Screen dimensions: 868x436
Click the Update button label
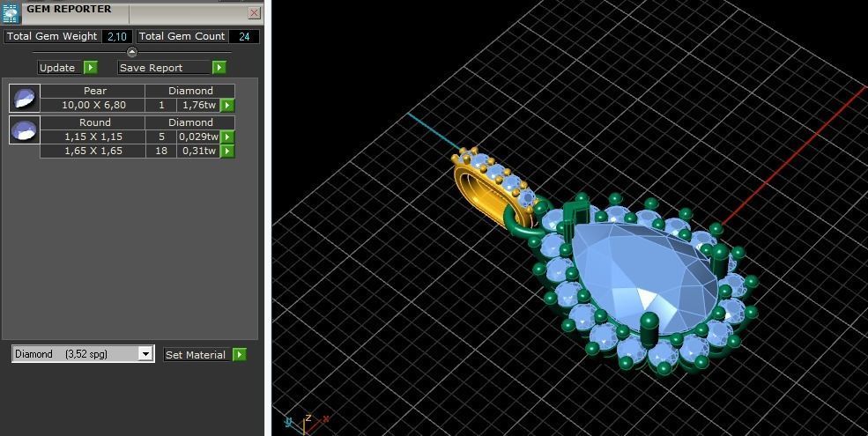coord(61,68)
